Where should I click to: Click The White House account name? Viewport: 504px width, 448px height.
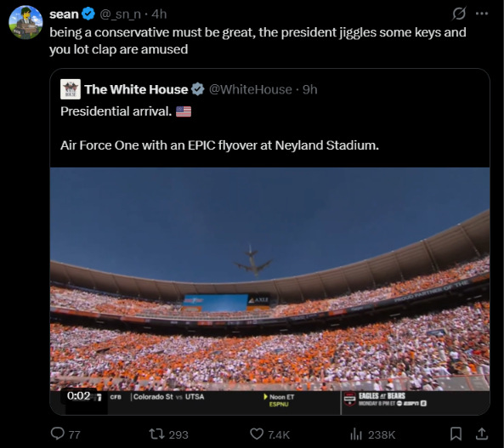click(x=136, y=89)
